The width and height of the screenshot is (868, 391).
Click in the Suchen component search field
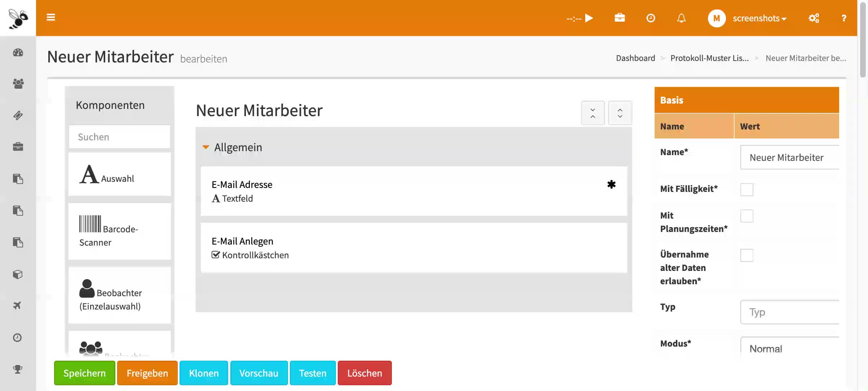coord(119,137)
